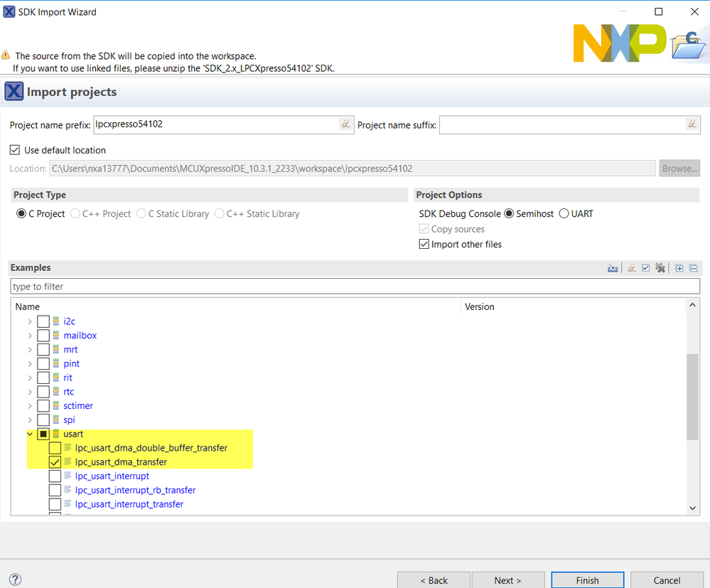710x588 pixels.
Task: Click the scroll up arrow of examples list
Action: pyautogui.click(x=692, y=305)
